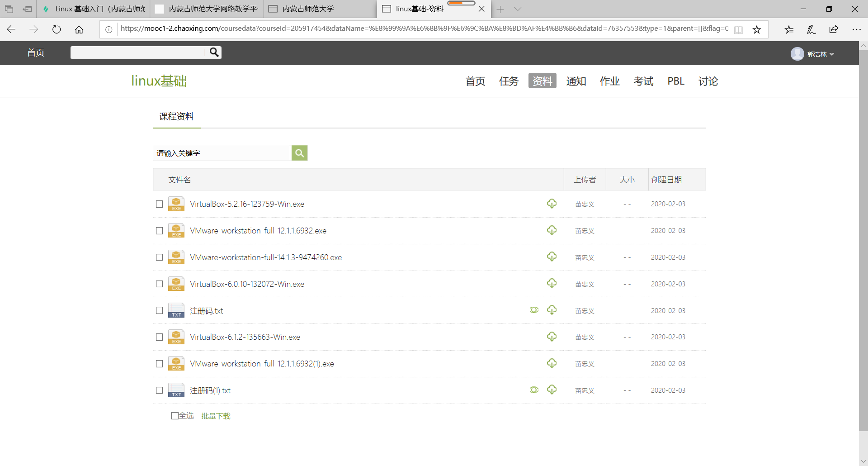Click the green keyword search button
Image resolution: width=868 pixels, height=466 pixels.
[299, 153]
